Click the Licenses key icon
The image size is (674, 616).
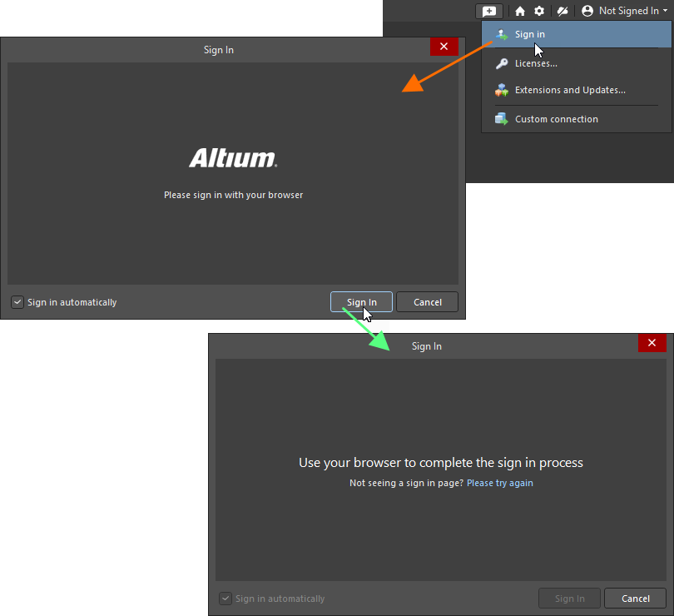[501, 63]
